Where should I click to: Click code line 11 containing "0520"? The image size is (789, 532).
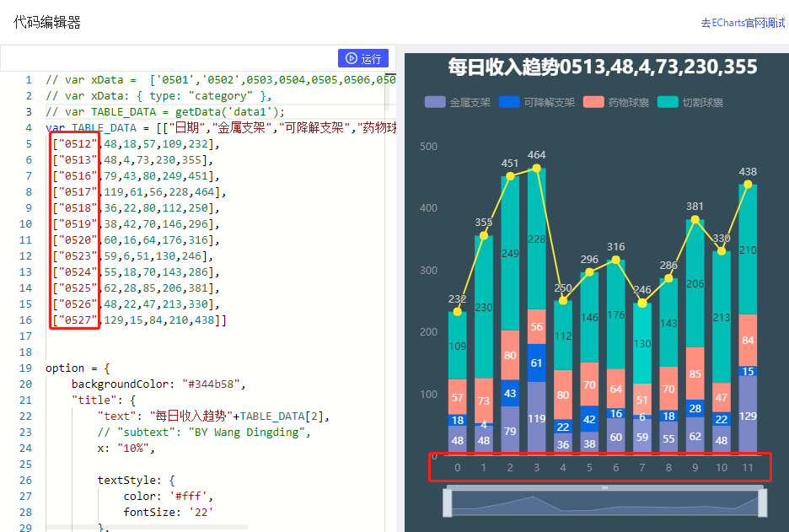click(x=136, y=240)
